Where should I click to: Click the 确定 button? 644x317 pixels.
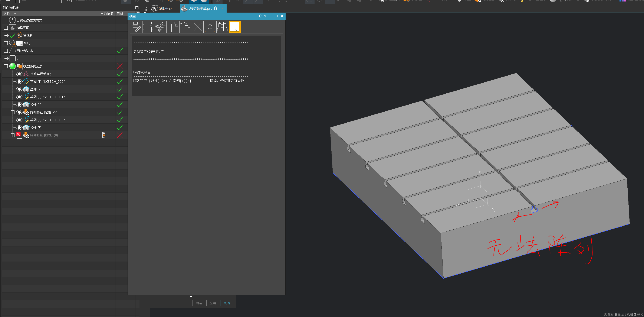(199, 303)
